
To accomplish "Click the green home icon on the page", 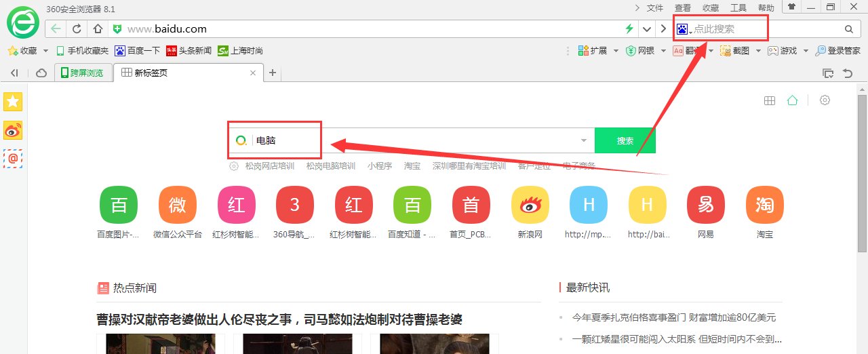I will click(x=792, y=100).
